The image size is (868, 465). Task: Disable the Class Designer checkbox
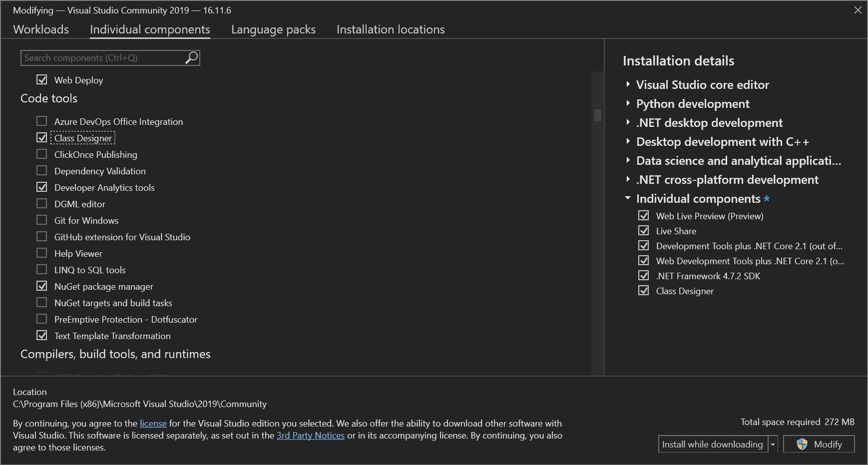pos(42,137)
